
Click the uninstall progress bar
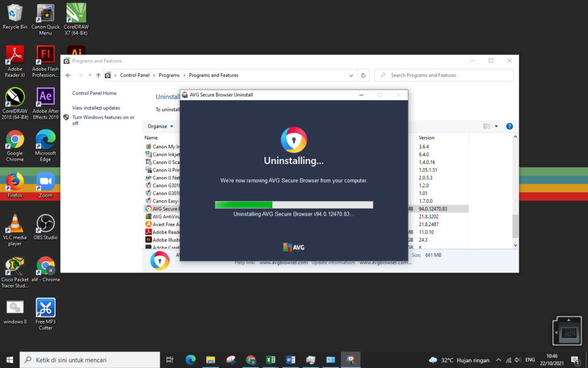(x=293, y=204)
